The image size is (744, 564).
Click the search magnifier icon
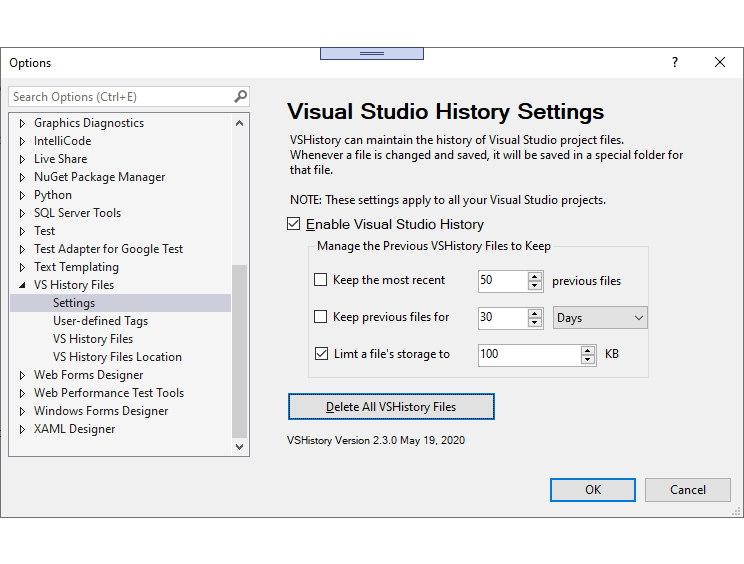coord(241,96)
